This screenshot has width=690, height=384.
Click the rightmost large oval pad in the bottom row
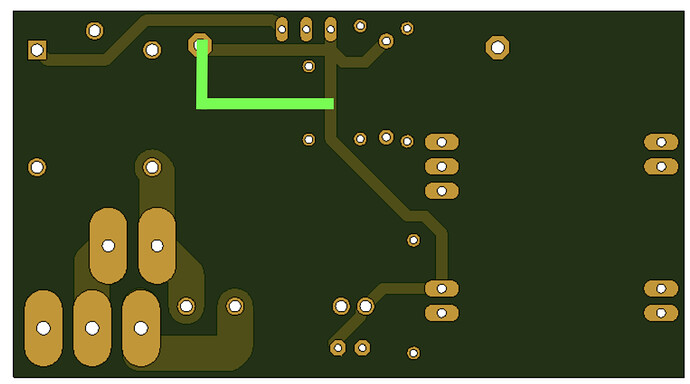[x=141, y=328]
